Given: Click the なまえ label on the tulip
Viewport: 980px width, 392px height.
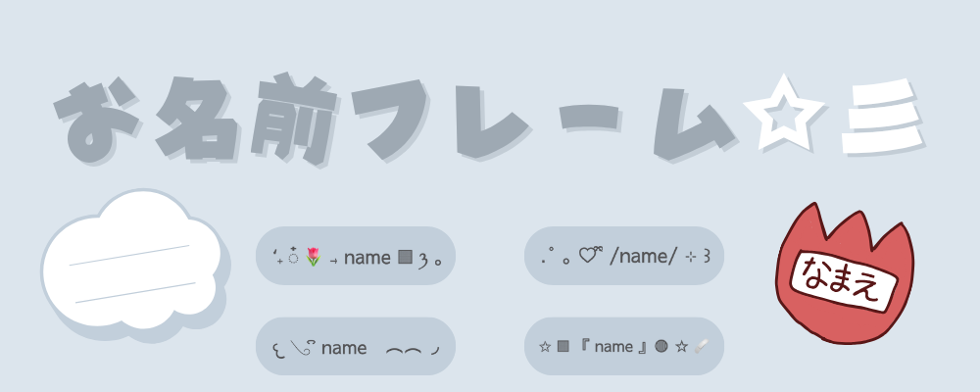Looking at the screenshot, I should tap(843, 280).
